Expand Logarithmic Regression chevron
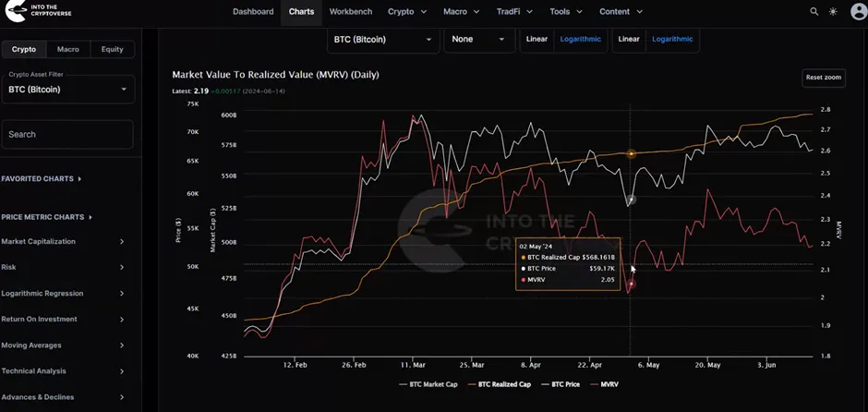 coord(122,294)
